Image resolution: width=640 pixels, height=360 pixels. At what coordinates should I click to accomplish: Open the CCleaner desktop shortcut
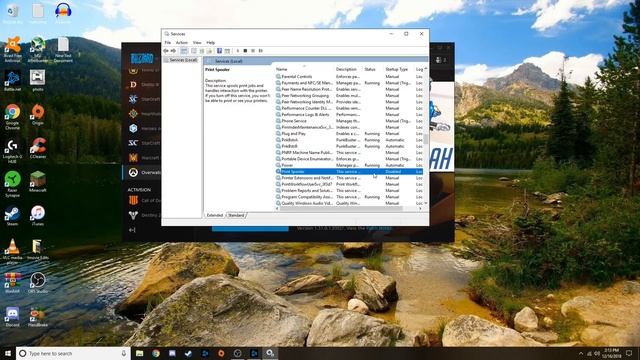point(38,148)
